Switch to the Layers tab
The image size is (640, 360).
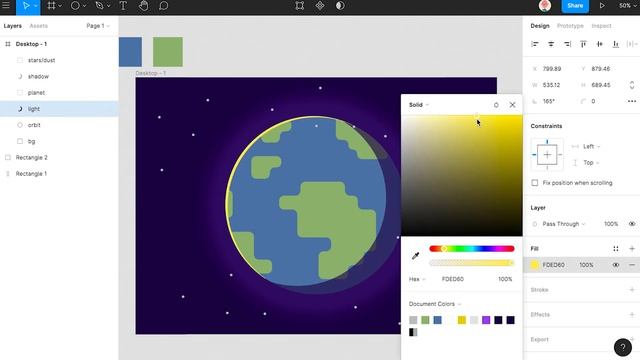pos(13,26)
